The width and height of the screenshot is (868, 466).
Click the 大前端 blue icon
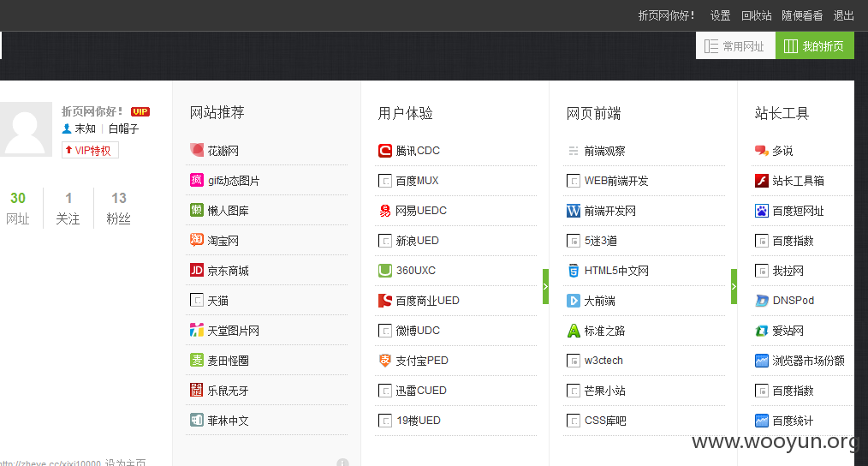(x=574, y=301)
